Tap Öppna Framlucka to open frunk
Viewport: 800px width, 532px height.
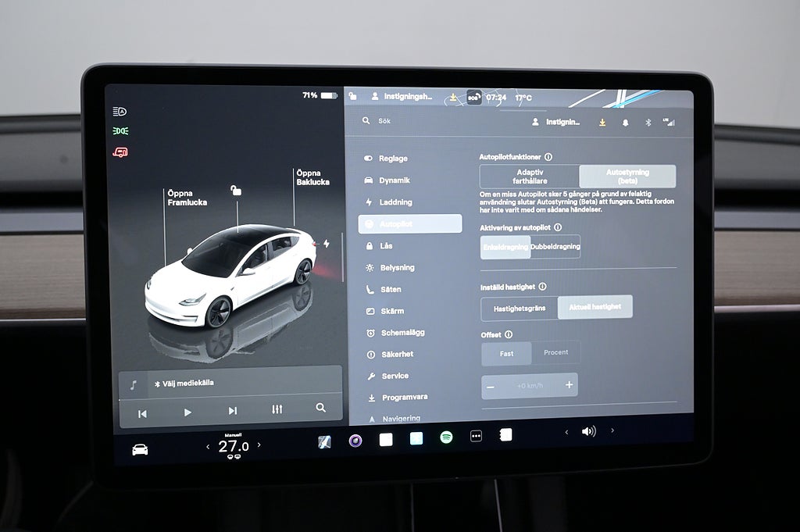(187, 198)
